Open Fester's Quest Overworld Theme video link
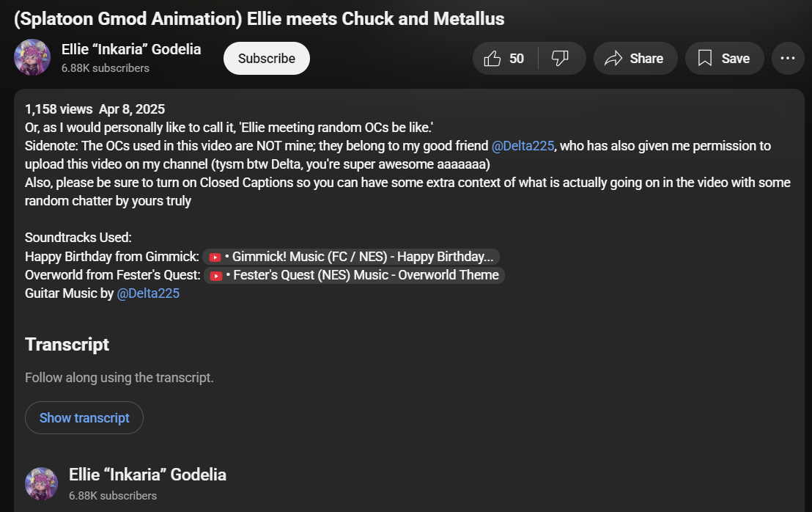 [x=354, y=275]
